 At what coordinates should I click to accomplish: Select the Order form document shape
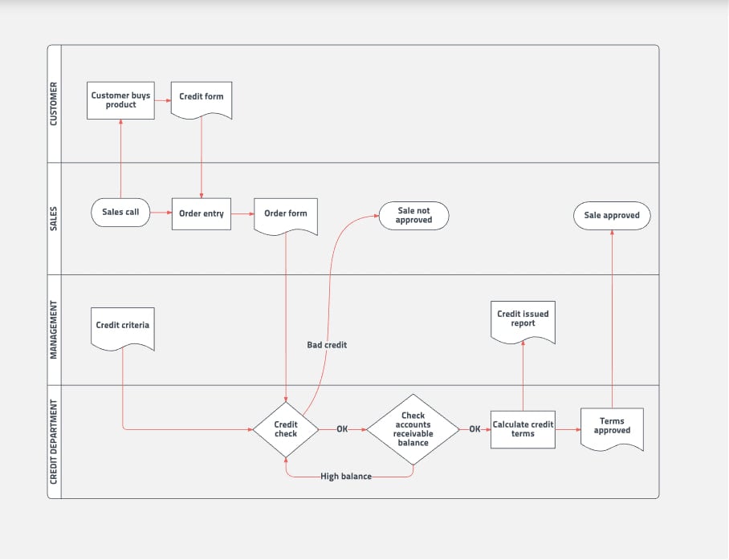click(286, 214)
